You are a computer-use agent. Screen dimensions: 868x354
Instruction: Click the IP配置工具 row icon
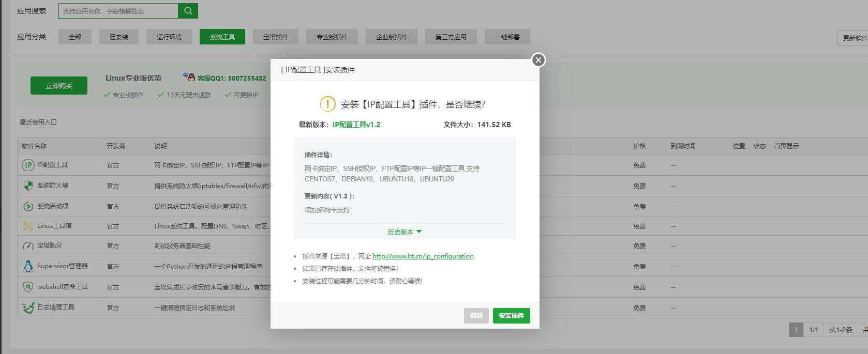point(28,165)
